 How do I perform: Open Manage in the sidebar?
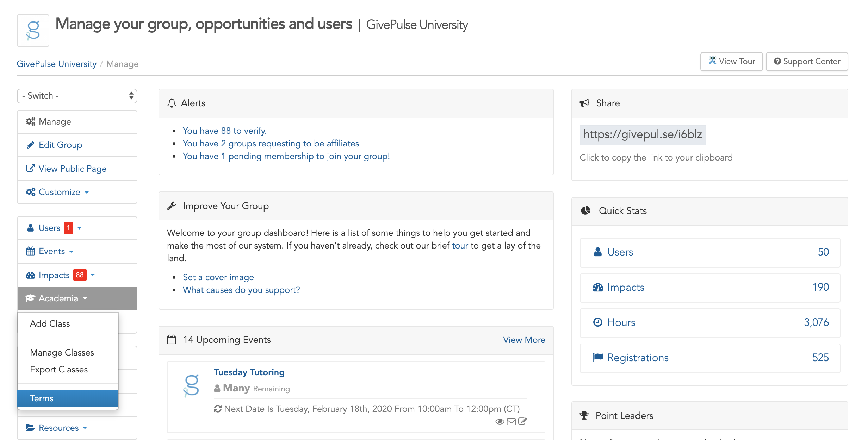77,122
